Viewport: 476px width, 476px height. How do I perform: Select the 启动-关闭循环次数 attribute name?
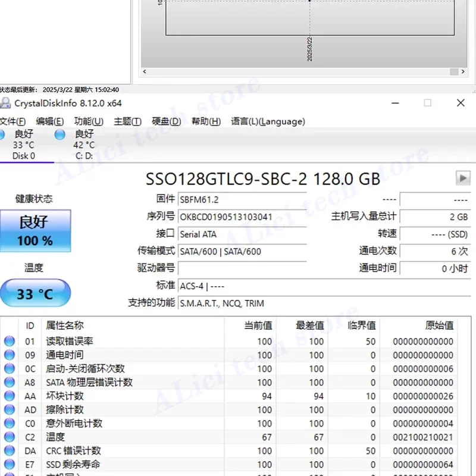pyautogui.click(x=85, y=368)
